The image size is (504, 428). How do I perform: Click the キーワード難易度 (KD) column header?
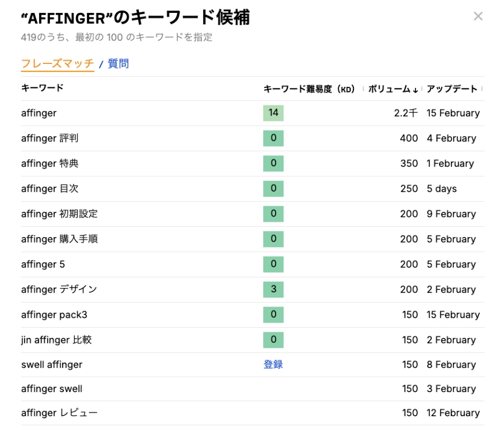pyautogui.click(x=309, y=89)
